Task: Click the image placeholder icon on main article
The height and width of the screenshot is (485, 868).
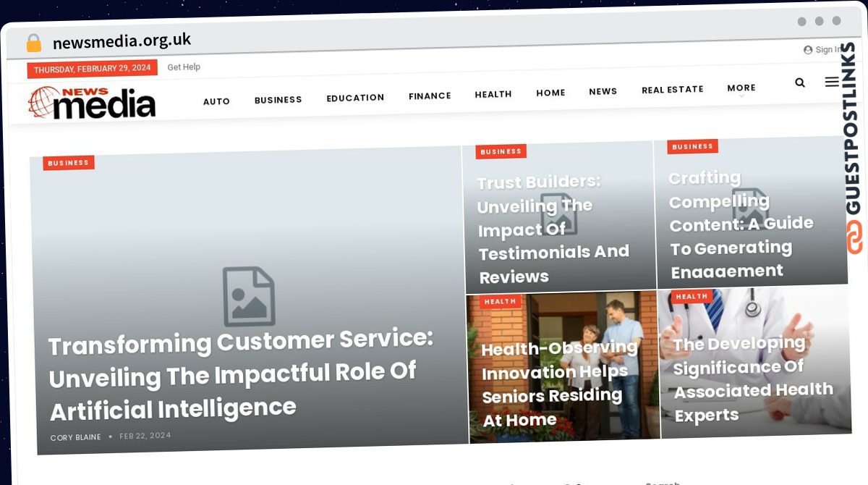Action: [x=249, y=296]
